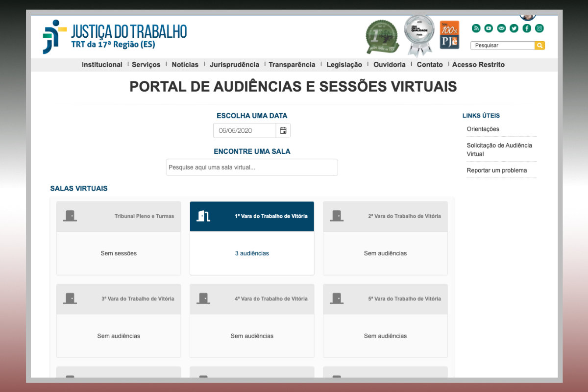Click the SALAS VIRTUAIS heading
The width and height of the screenshot is (588, 392).
(79, 188)
